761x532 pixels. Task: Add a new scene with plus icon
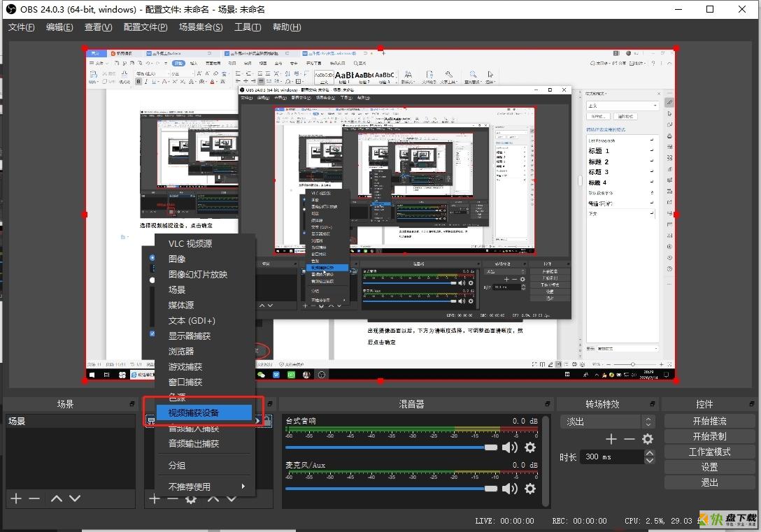click(x=16, y=498)
